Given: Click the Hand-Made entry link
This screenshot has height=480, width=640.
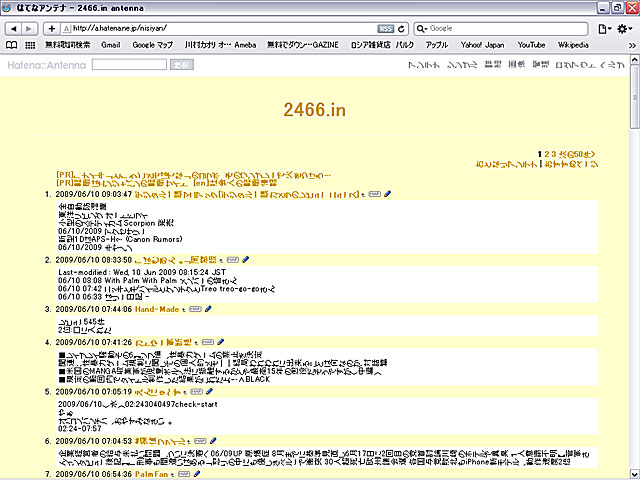Looking at the screenshot, I should pos(157,310).
